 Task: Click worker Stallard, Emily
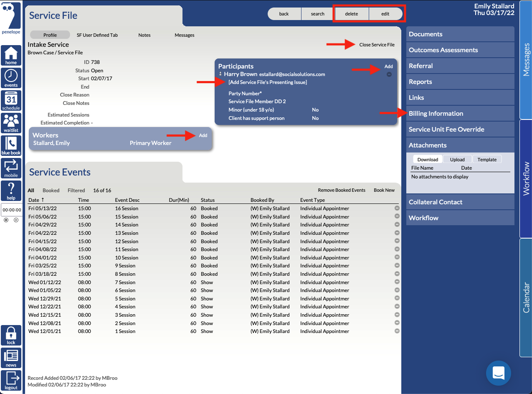(x=51, y=143)
